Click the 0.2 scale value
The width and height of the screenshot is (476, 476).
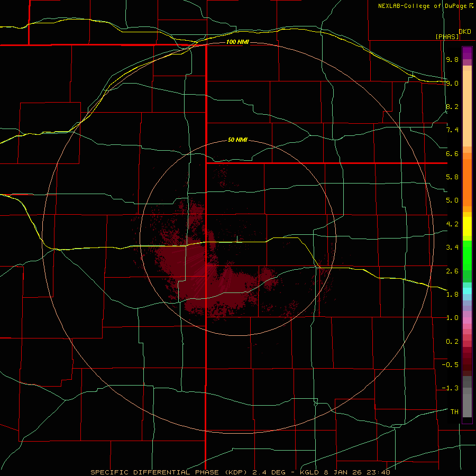pyautogui.click(x=452, y=342)
